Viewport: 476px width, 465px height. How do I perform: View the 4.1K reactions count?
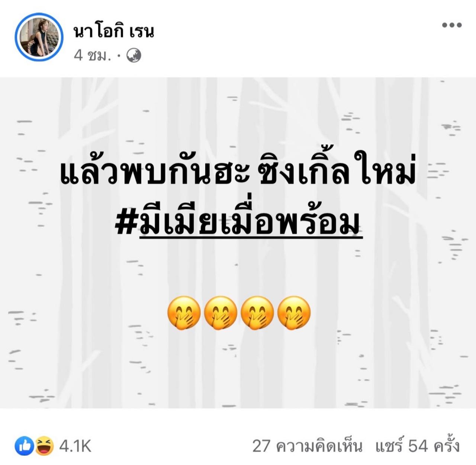[75, 446]
